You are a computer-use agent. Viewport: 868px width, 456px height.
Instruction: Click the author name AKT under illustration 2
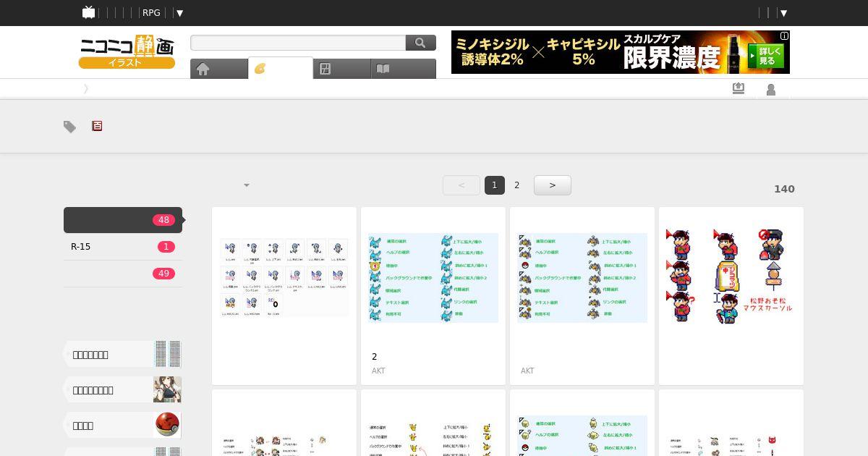coord(378,371)
